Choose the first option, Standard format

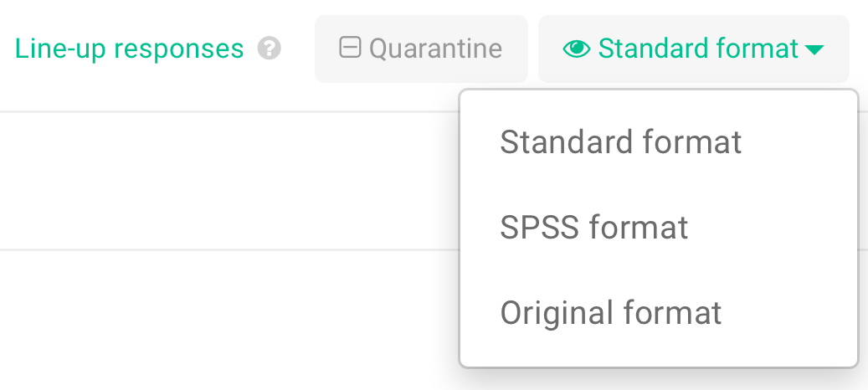[620, 142]
